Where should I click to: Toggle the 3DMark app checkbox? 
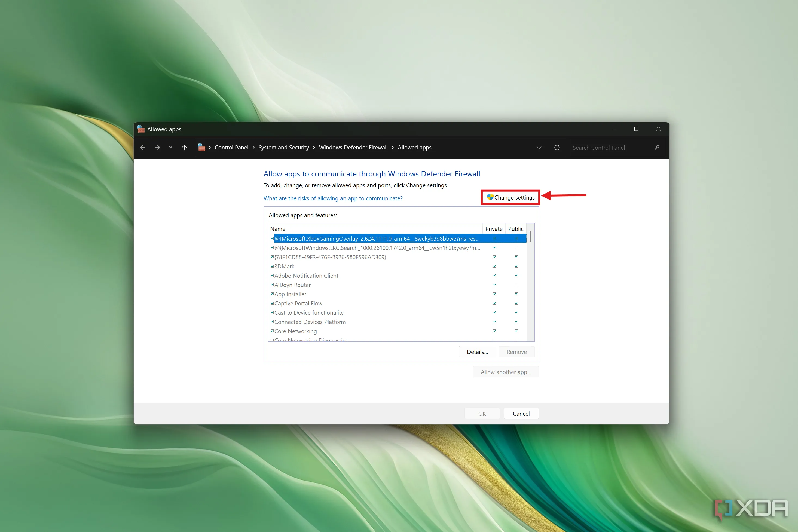(x=272, y=266)
